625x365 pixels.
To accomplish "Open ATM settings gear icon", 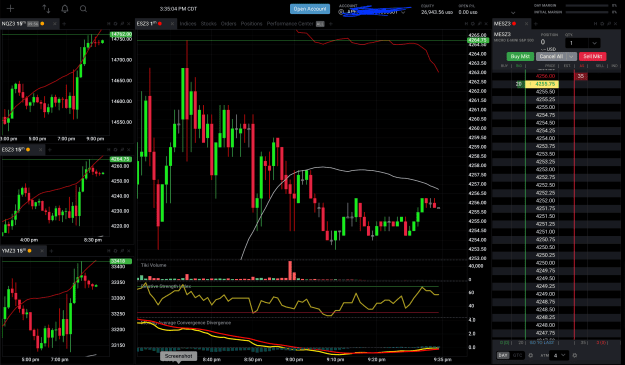I will (x=574, y=355).
